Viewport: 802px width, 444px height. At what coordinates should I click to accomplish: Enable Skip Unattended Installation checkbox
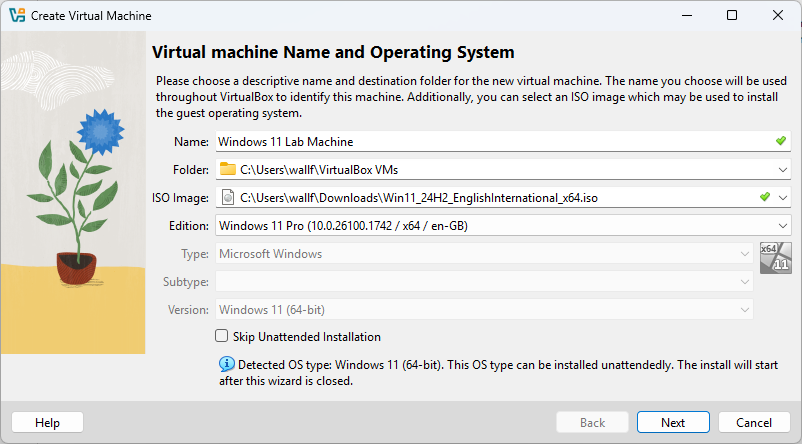click(221, 336)
